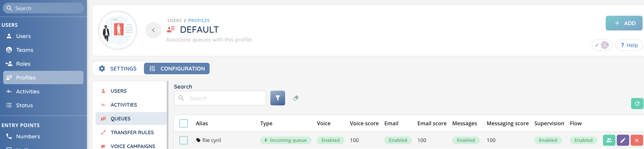This screenshot has height=149, width=644.
Task: Open Teams in the left sidebar
Action: [x=24, y=50]
